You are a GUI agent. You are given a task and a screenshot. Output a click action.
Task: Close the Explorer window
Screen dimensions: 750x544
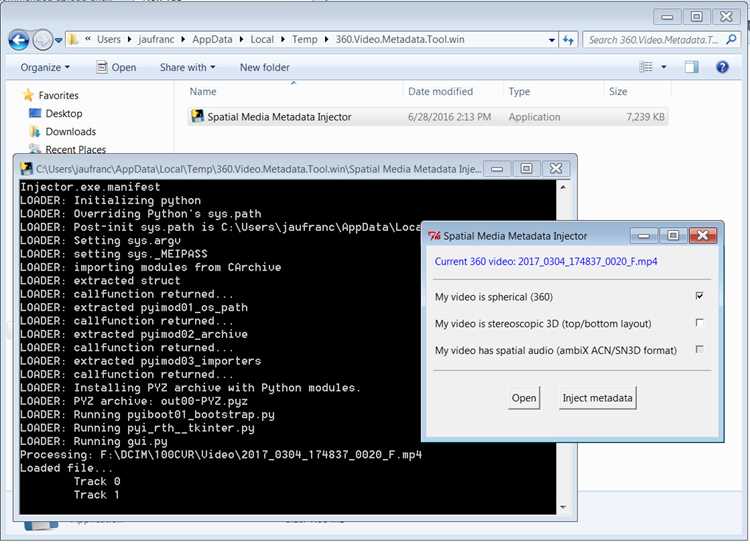(x=726, y=17)
